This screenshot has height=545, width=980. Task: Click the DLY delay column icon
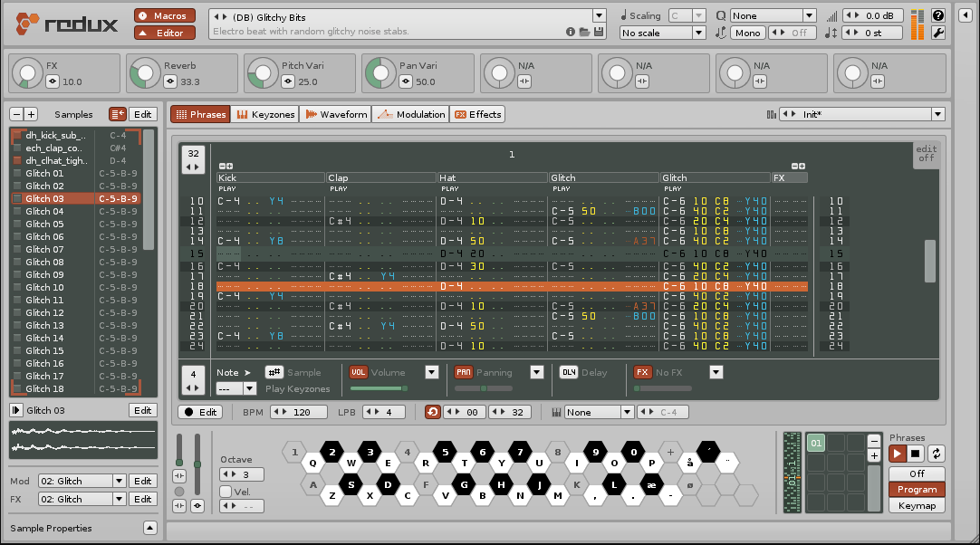tap(569, 372)
